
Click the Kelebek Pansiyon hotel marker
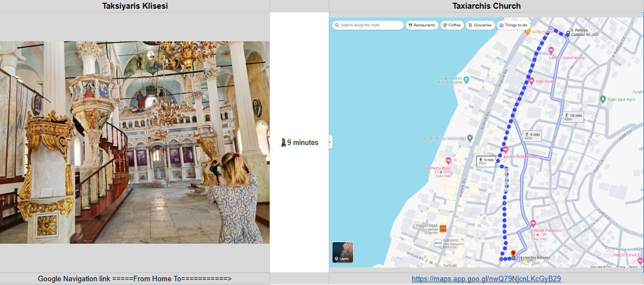click(533, 224)
